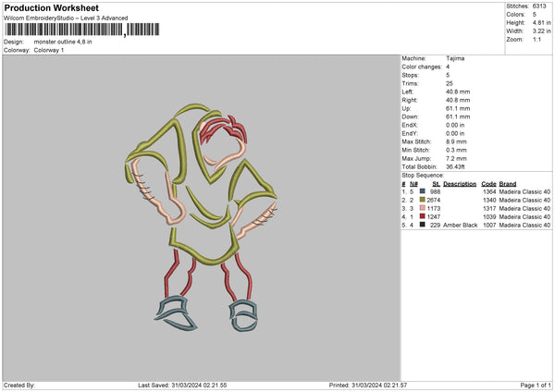Click the St. stitch count column header

436,183
